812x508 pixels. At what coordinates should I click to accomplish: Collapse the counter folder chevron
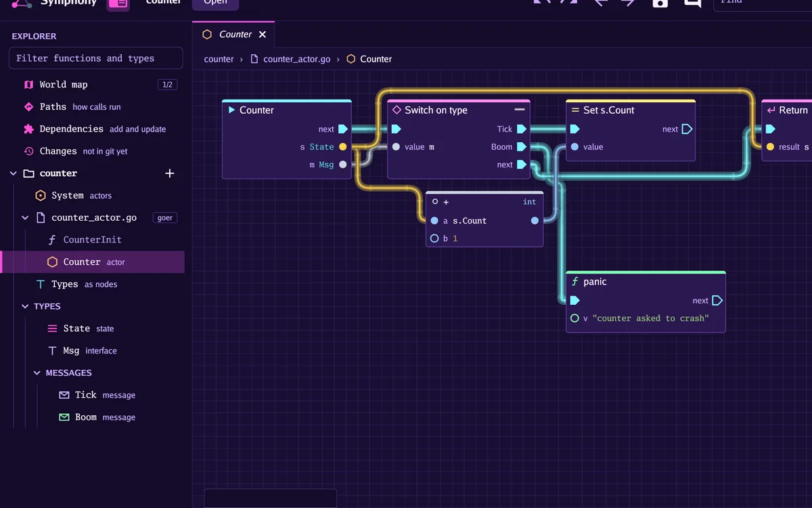tap(13, 173)
